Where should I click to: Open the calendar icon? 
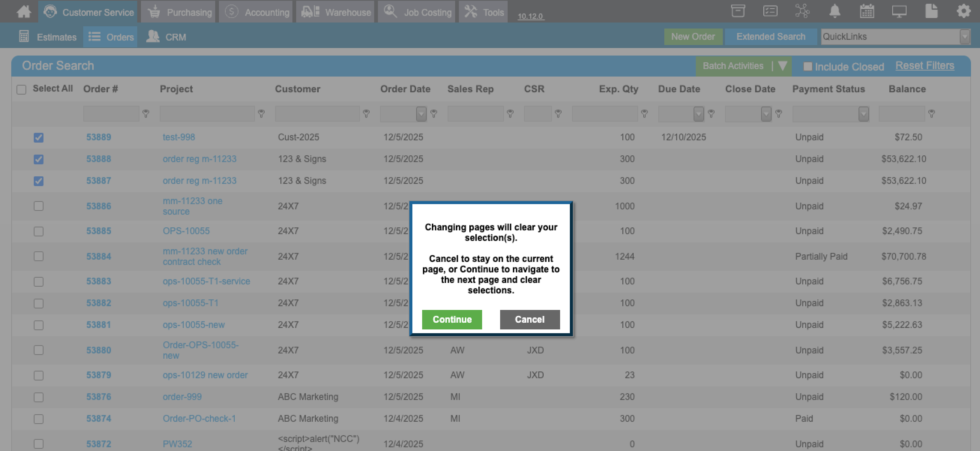coord(867,11)
